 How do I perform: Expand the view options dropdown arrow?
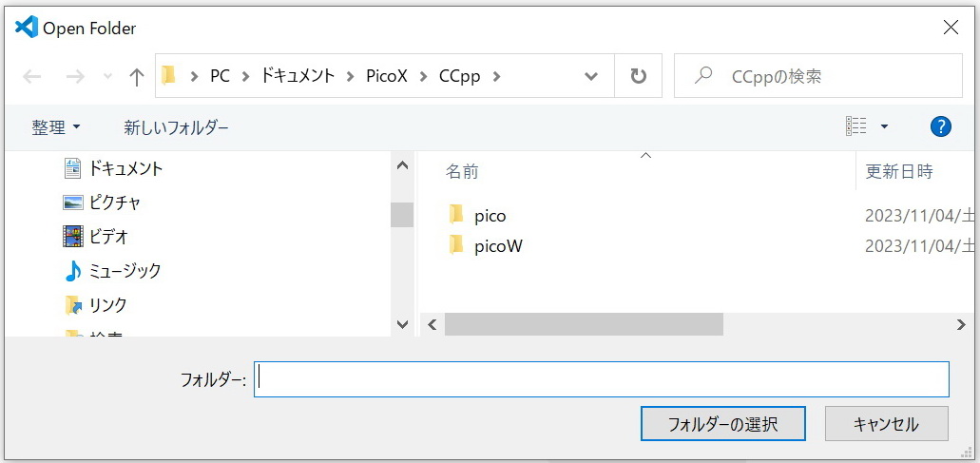click(x=884, y=126)
